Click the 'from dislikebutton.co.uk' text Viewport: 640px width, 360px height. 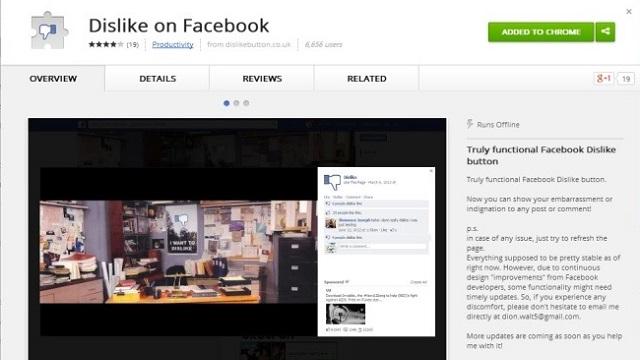(249, 44)
